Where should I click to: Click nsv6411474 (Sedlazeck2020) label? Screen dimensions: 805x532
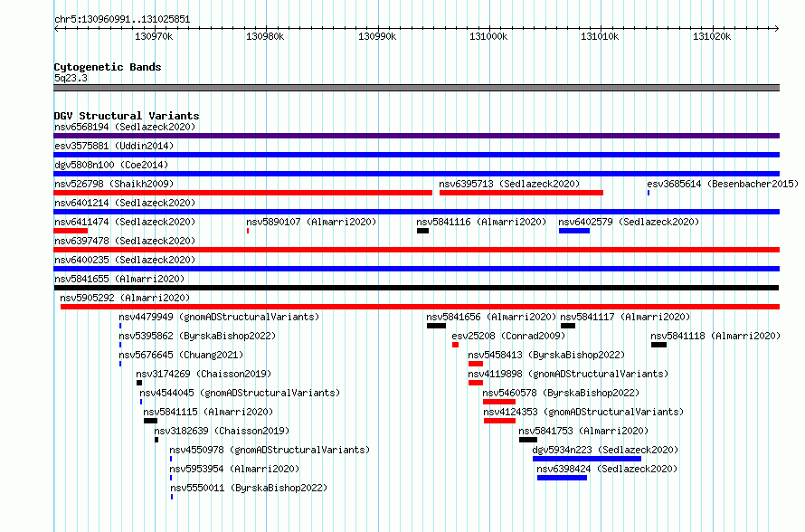point(125,222)
